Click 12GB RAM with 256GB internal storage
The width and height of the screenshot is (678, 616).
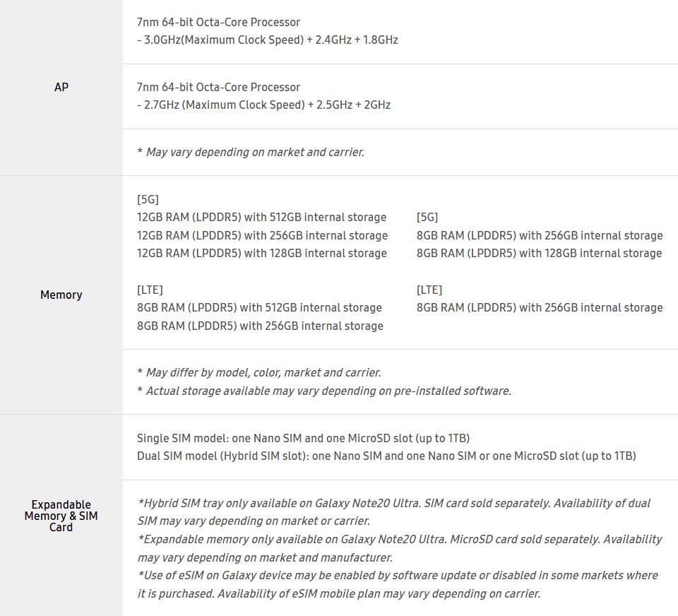pyautogui.click(x=262, y=236)
